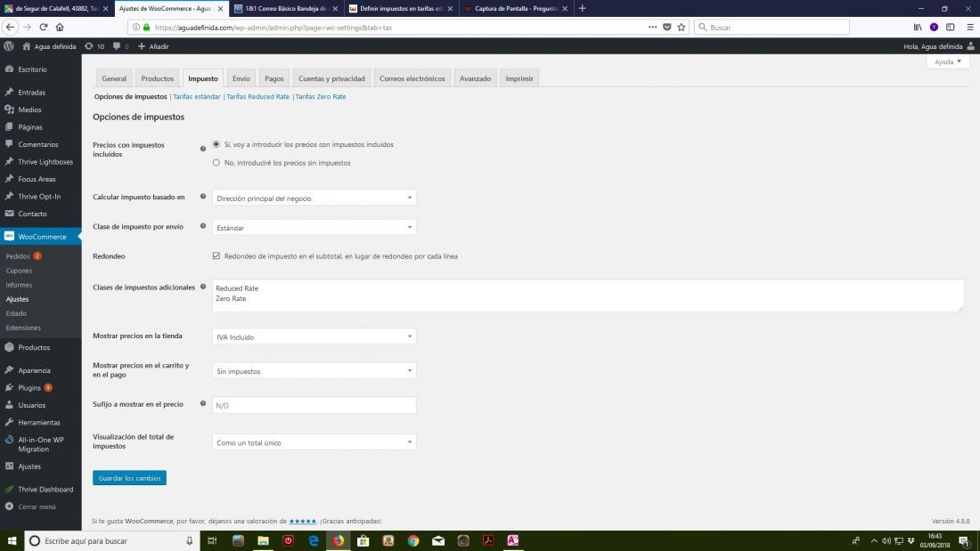Screen dimensions: 980x551
Task: Click the browser Buscar search box
Action: pyautogui.click(x=772, y=27)
